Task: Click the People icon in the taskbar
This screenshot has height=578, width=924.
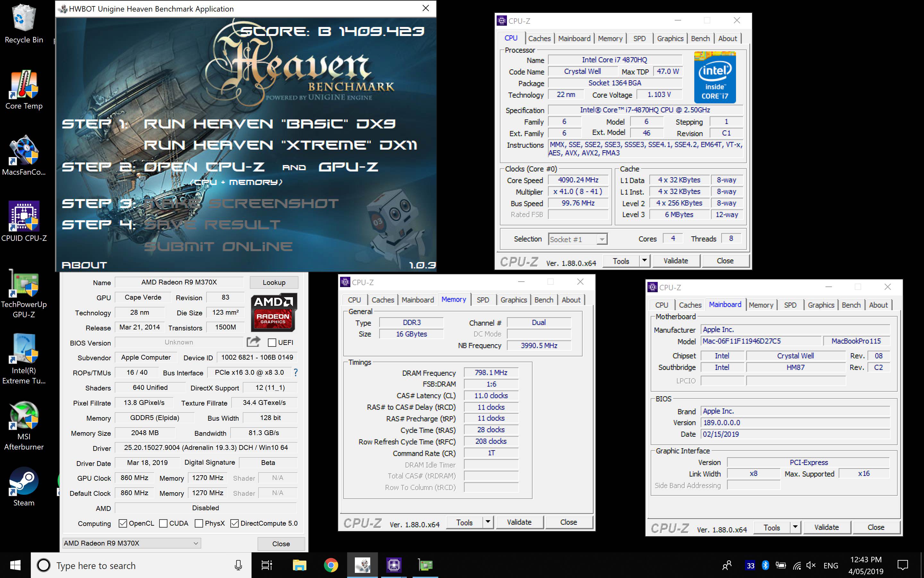Action: click(727, 565)
